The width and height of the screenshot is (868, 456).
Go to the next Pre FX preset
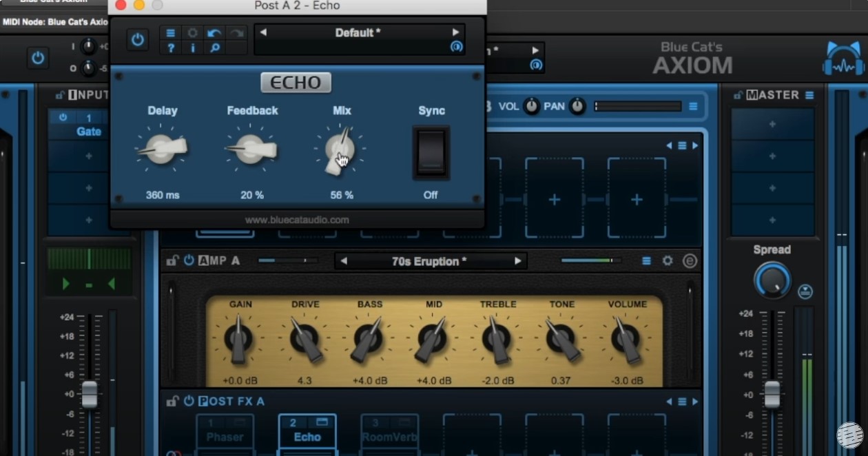pos(695,145)
